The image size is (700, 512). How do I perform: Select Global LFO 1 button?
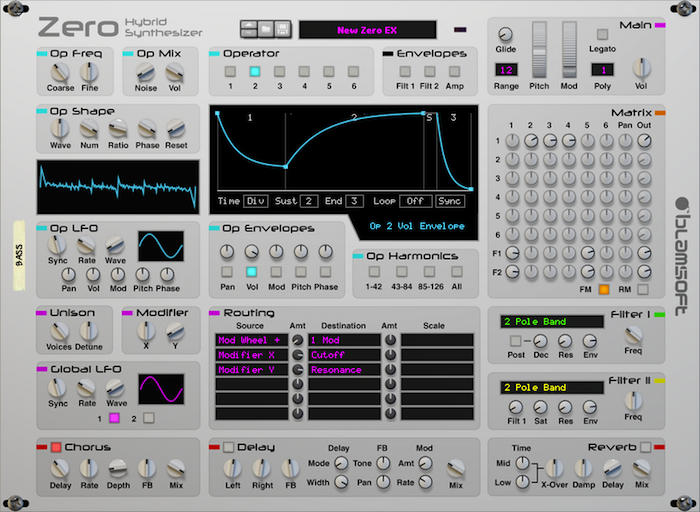tap(115, 418)
